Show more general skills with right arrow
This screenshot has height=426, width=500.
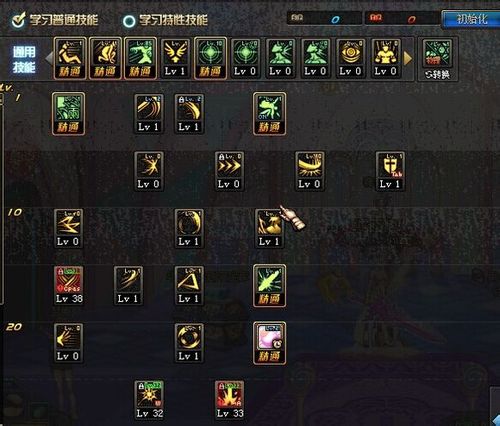(x=407, y=59)
